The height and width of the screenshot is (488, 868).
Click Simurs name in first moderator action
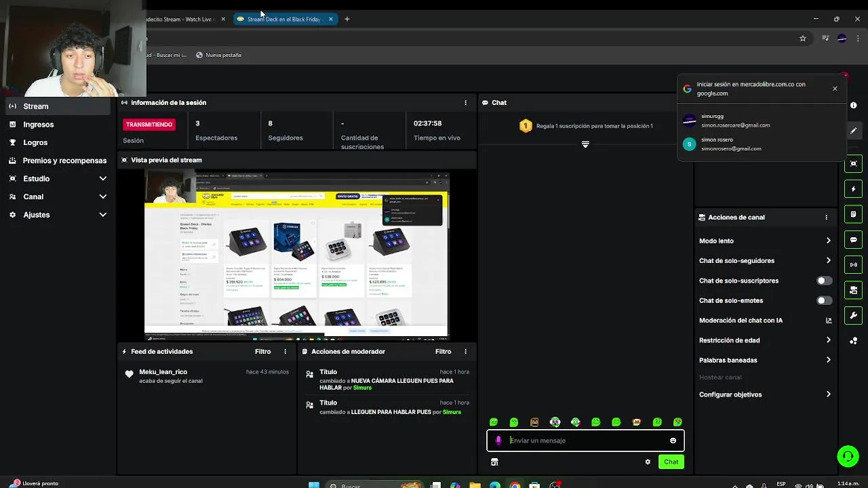pyautogui.click(x=362, y=388)
